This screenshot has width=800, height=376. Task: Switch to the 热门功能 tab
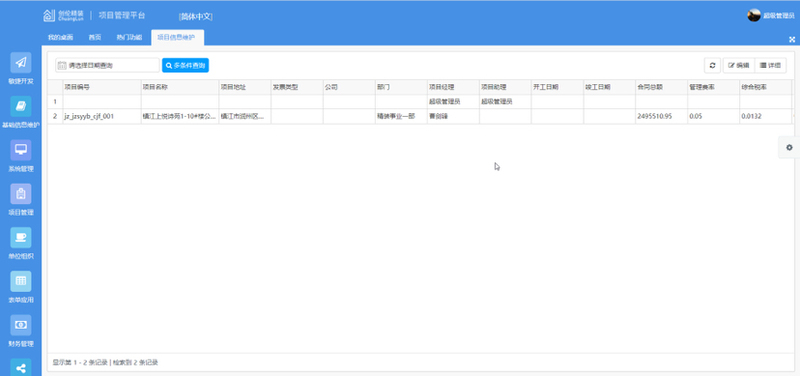pos(129,37)
